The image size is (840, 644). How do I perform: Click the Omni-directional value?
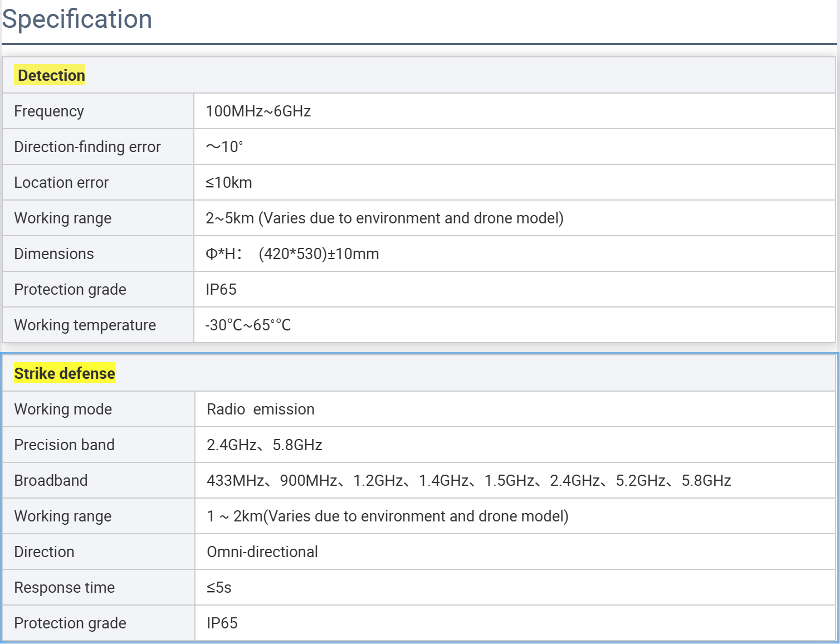(262, 552)
